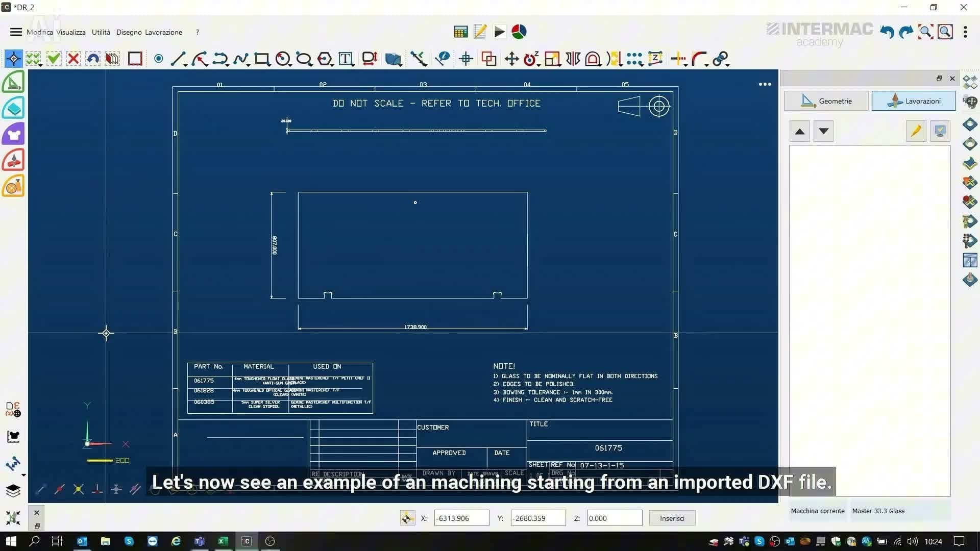Select the mirror tool

click(573, 59)
